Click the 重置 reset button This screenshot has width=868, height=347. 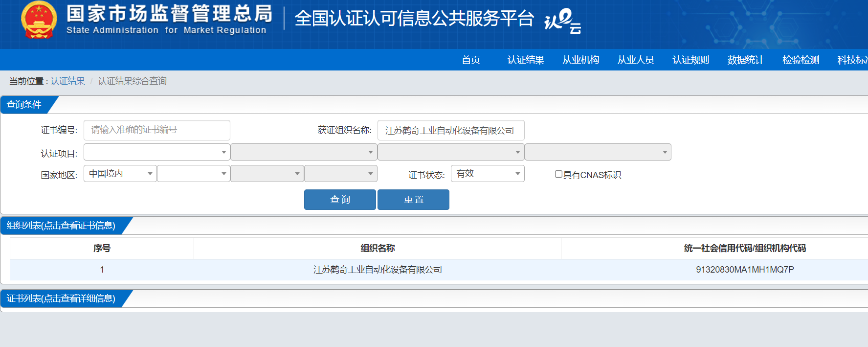413,200
